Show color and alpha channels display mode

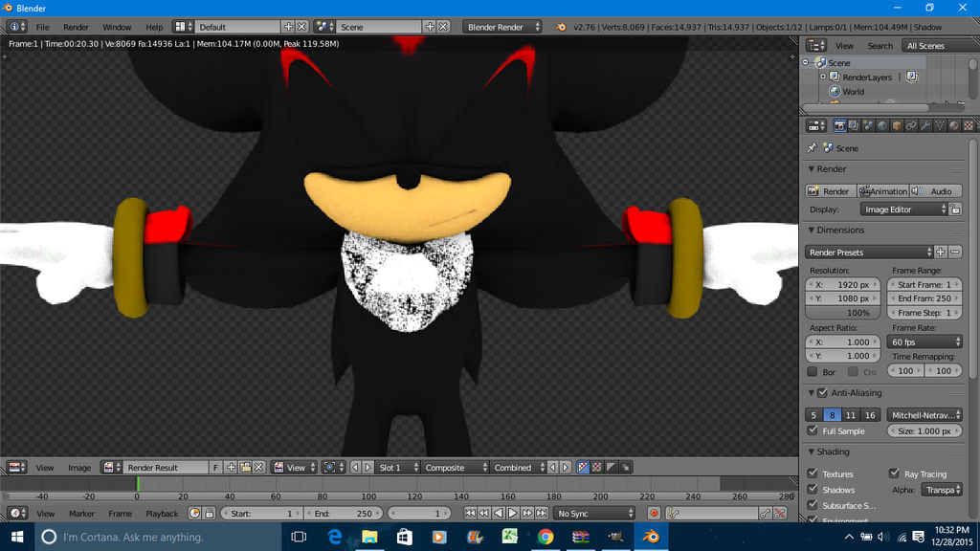[x=583, y=467]
